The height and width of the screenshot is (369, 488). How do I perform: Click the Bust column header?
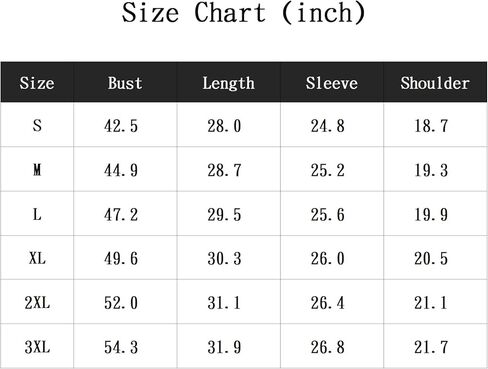pyautogui.click(x=125, y=83)
